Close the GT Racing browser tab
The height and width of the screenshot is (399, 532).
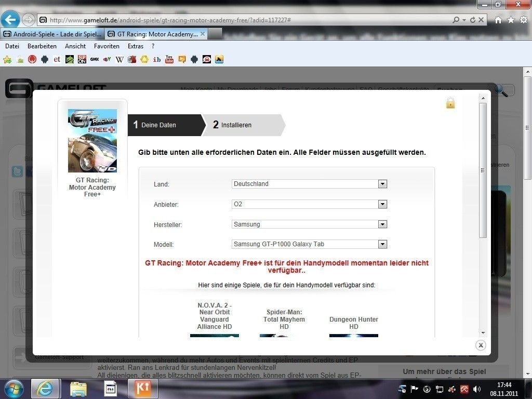coord(203,34)
